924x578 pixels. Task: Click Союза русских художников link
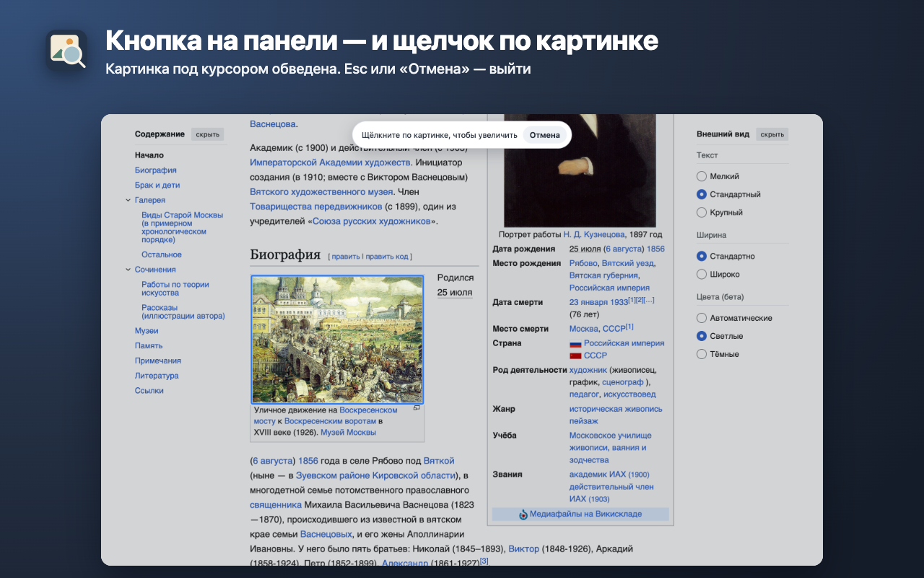click(372, 222)
